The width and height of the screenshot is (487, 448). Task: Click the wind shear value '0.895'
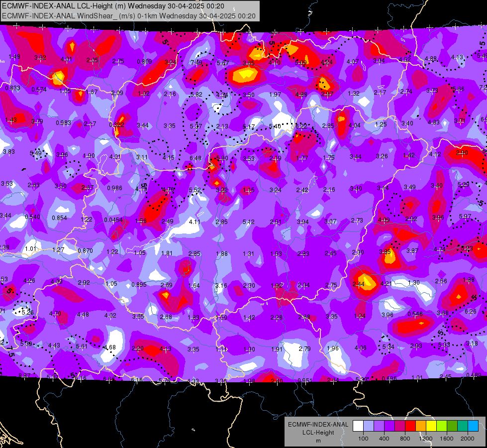tap(139, 284)
